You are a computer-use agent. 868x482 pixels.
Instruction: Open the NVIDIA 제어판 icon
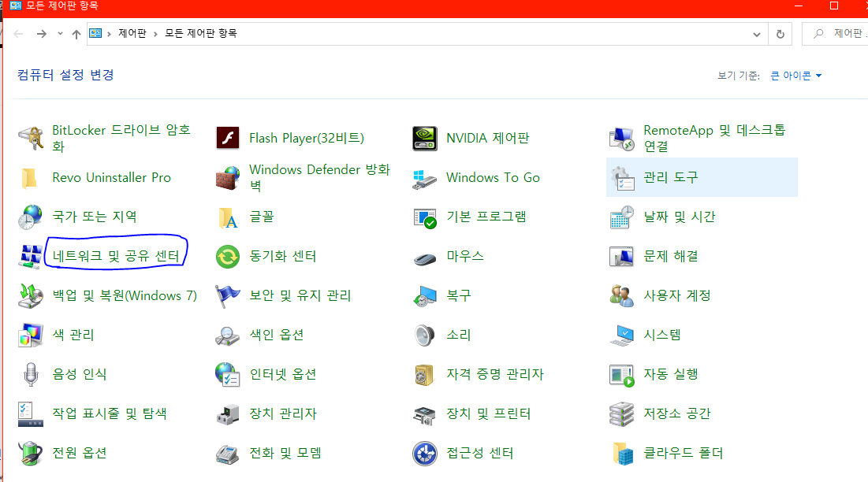(x=425, y=138)
